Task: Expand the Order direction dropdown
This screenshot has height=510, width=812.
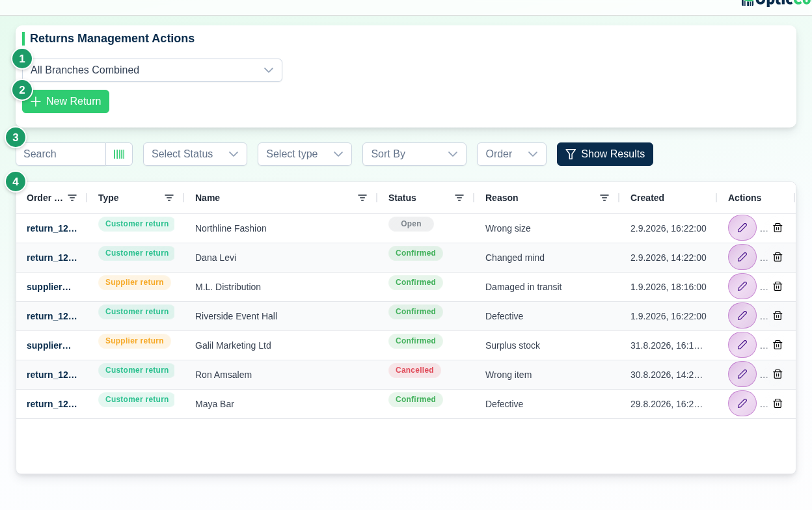Action: pyautogui.click(x=511, y=154)
